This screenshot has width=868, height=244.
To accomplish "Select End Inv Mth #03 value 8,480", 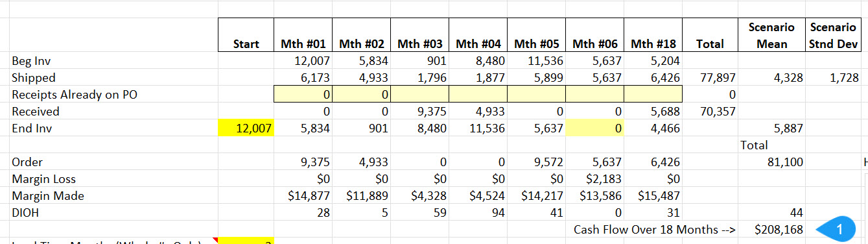I will click(419, 128).
